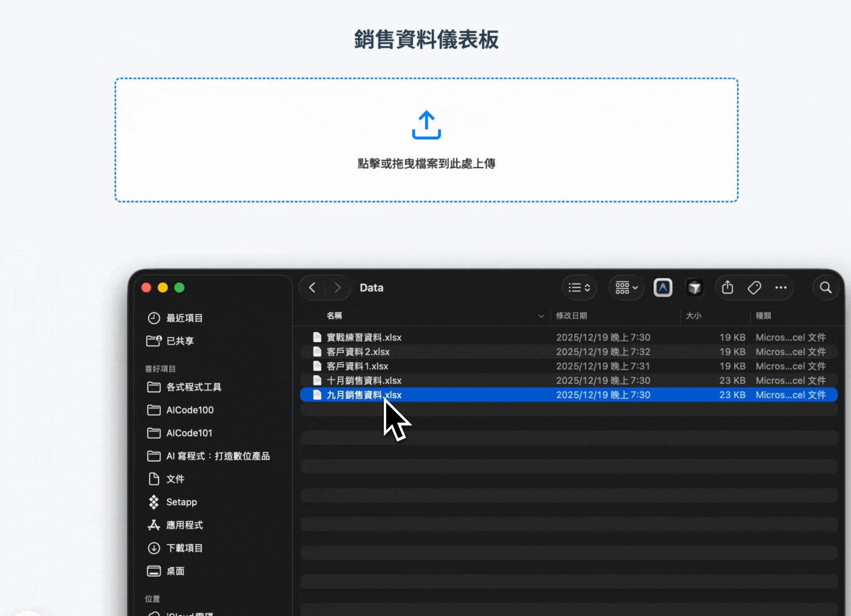Click the Share icon in the toolbar
This screenshot has width=851, height=616.
(727, 287)
